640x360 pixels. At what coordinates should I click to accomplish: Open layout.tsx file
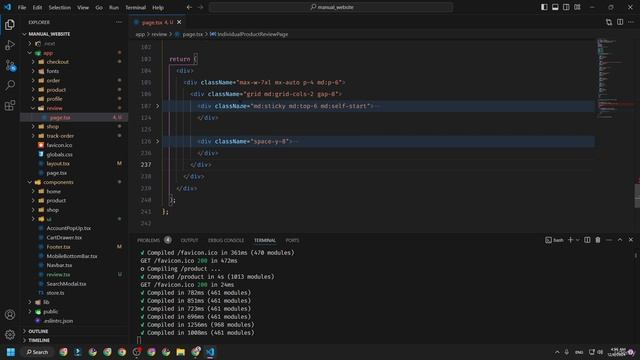coord(58,163)
